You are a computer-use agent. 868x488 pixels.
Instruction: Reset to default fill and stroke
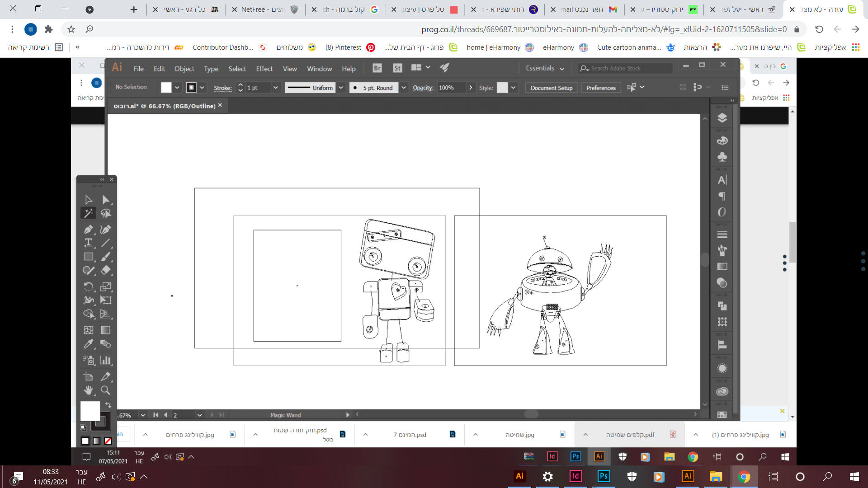[x=83, y=427]
